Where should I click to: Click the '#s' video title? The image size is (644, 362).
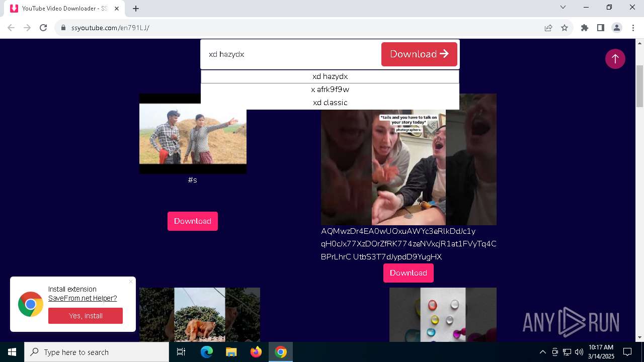coord(192,180)
